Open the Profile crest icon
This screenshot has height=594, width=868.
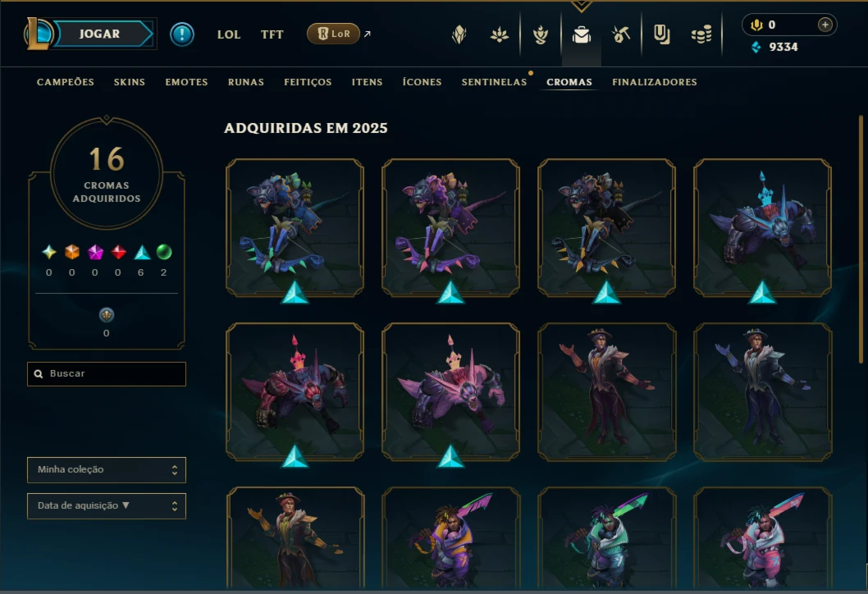coord(459,35)
